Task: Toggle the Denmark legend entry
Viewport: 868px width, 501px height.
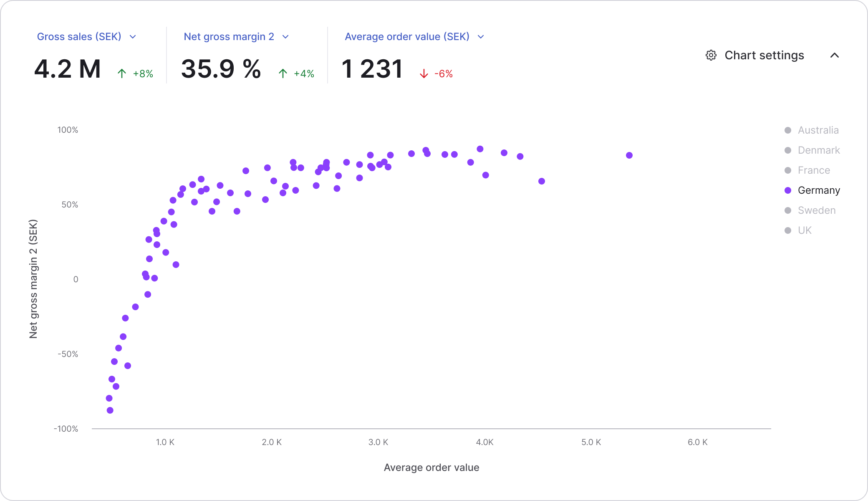Action: (x=812, y=150)
